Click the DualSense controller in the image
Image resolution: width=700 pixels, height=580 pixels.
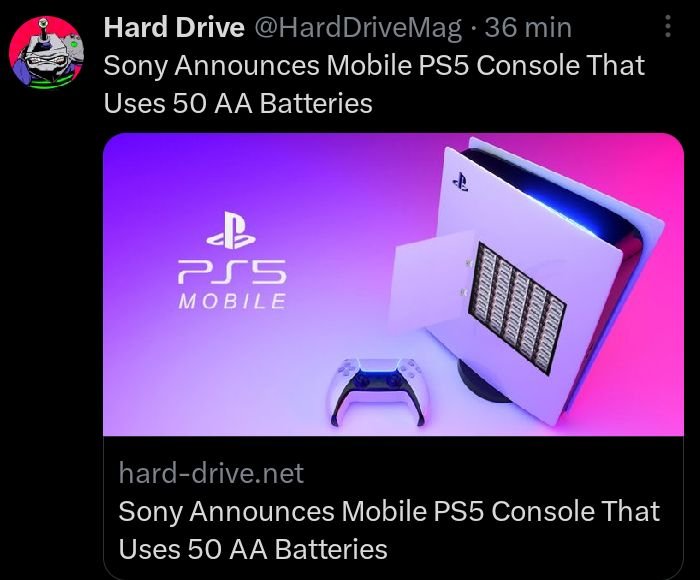pos(377,390)
